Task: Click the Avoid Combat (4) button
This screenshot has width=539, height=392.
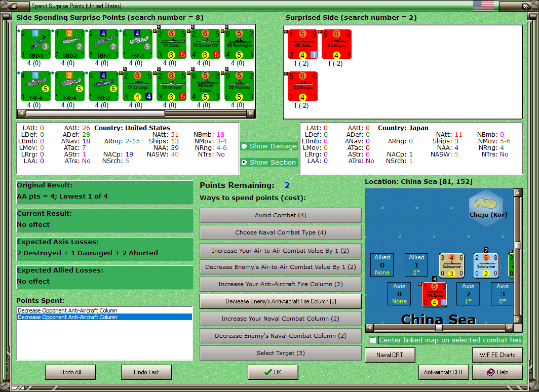Action: click(281, 215)
